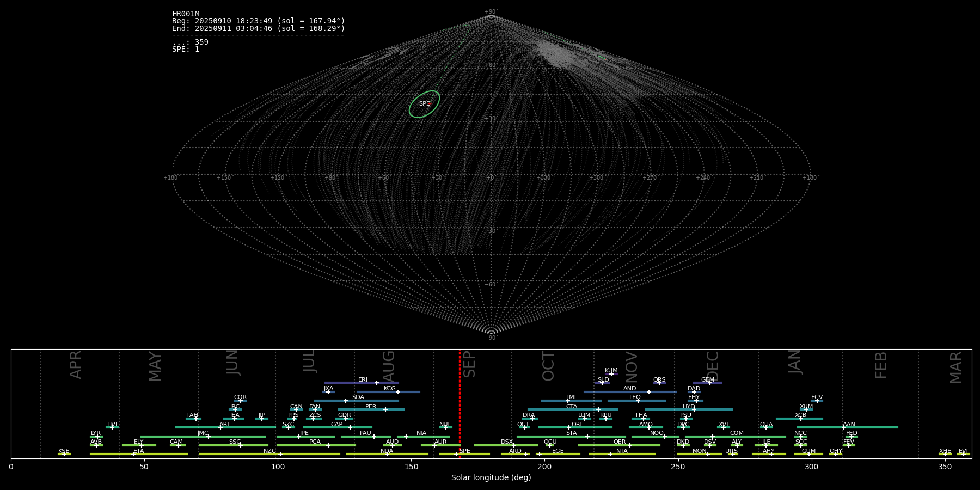Select the 'LYR' shower label

pyautogui.click(x=96, y=433)
